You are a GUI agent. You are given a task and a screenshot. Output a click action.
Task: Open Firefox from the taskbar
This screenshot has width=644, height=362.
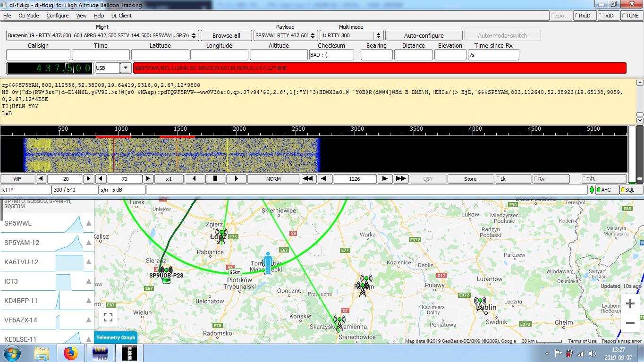point(70,353)
